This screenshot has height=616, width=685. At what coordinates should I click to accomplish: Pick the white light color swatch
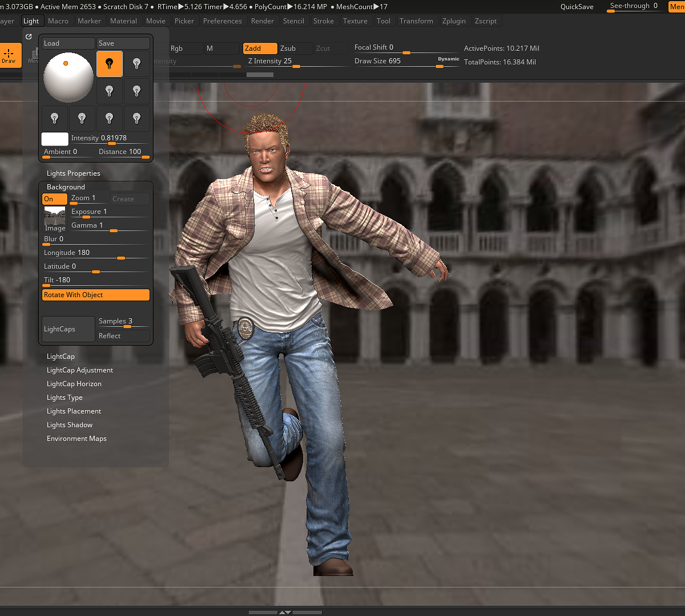click(x=55, y=139)
